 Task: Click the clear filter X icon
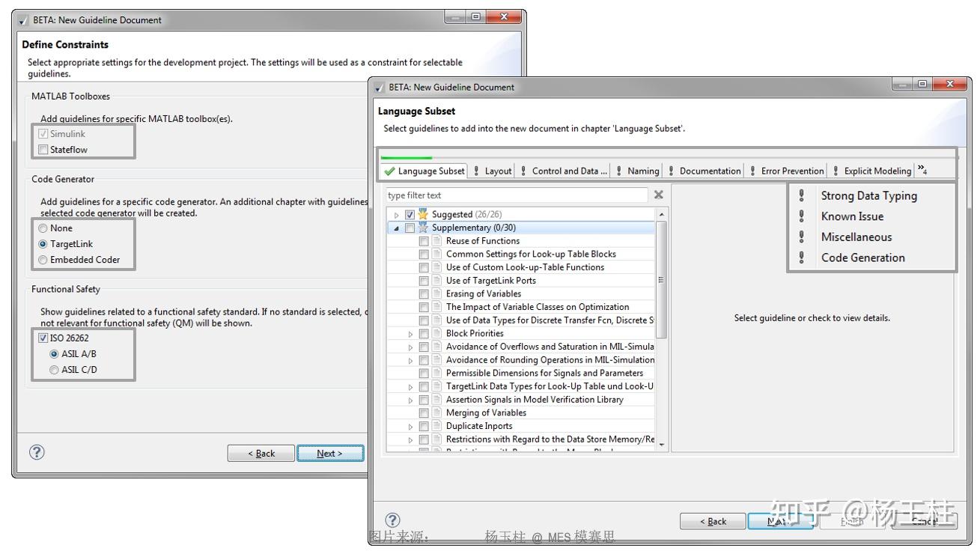tap(658, 194)
